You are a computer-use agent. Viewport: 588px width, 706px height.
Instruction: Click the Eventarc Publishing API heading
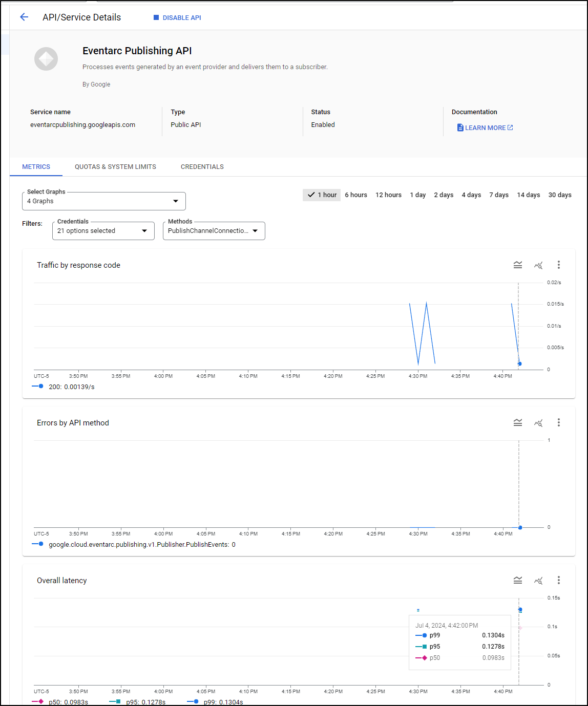(137, 51)
